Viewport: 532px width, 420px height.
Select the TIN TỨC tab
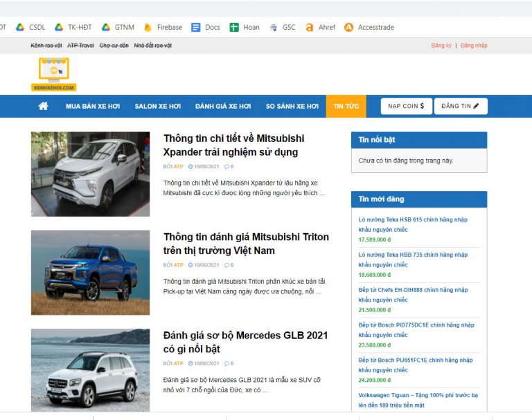coord(346,106)
